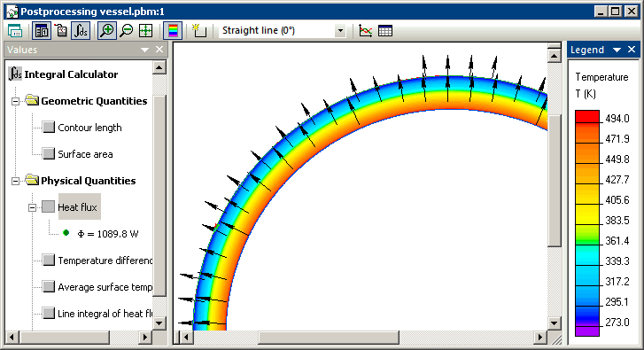Check the Average surface temperature box
644x350 pixels.
[x=49, y=287]
